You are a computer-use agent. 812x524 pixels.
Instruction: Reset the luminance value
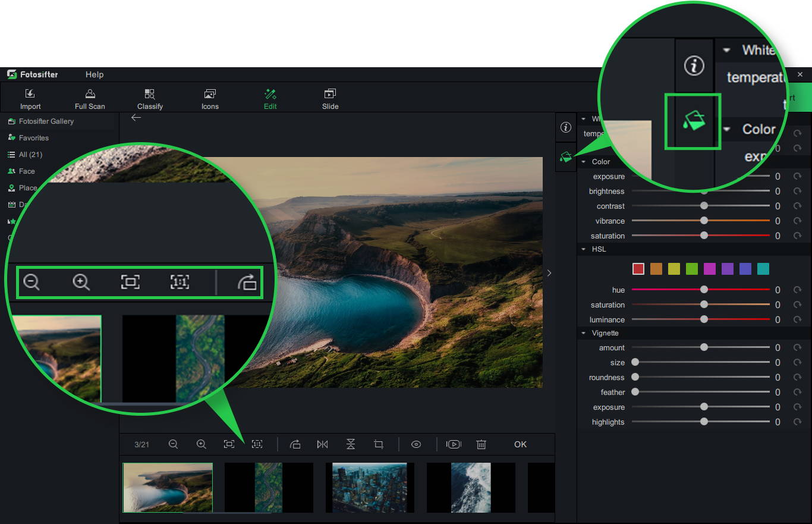pyautogui.click(x=797, y=320)
